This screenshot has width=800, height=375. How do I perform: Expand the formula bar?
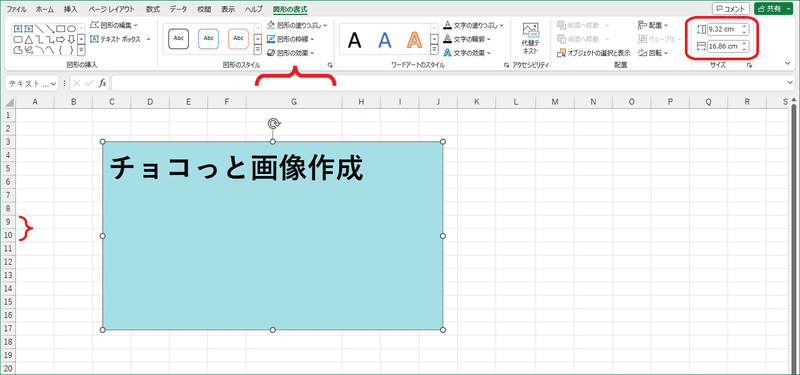(790, 83)
